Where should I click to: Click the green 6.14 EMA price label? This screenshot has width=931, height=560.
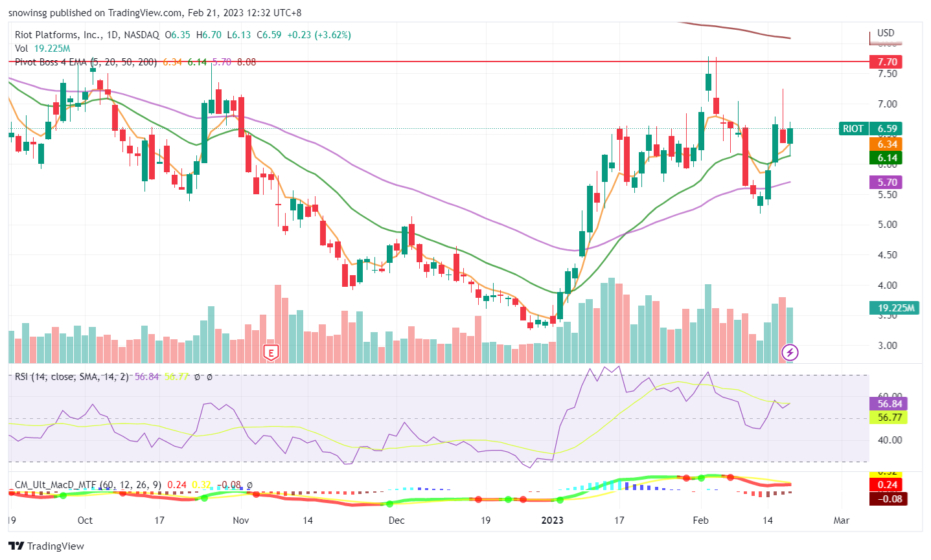[887, 158]
